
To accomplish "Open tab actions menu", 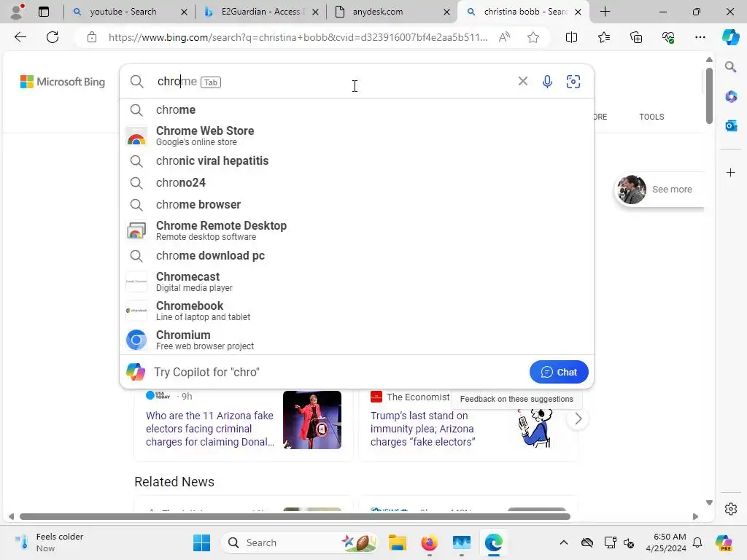I will click(x=43, y=12).
